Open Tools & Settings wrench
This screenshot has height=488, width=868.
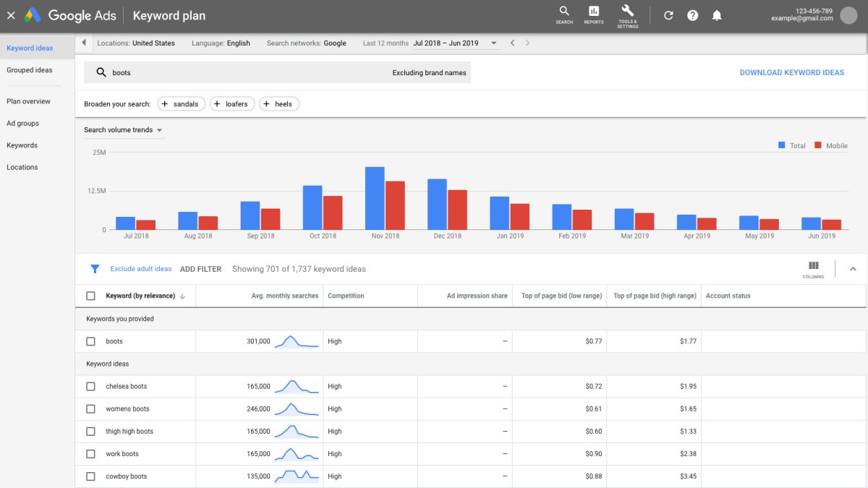[627, 15]
